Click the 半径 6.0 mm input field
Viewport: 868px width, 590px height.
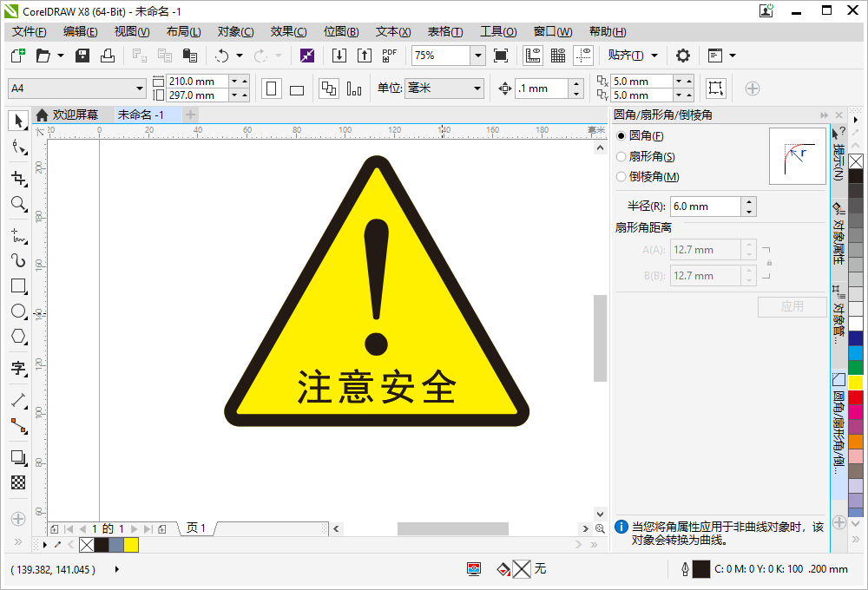705,206
